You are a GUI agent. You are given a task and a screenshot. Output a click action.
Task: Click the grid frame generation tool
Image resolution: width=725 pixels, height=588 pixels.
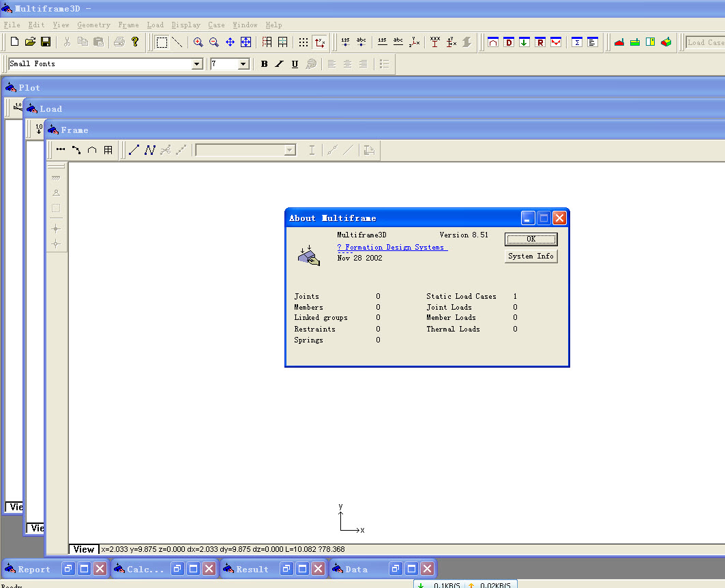tap(108, 150)
